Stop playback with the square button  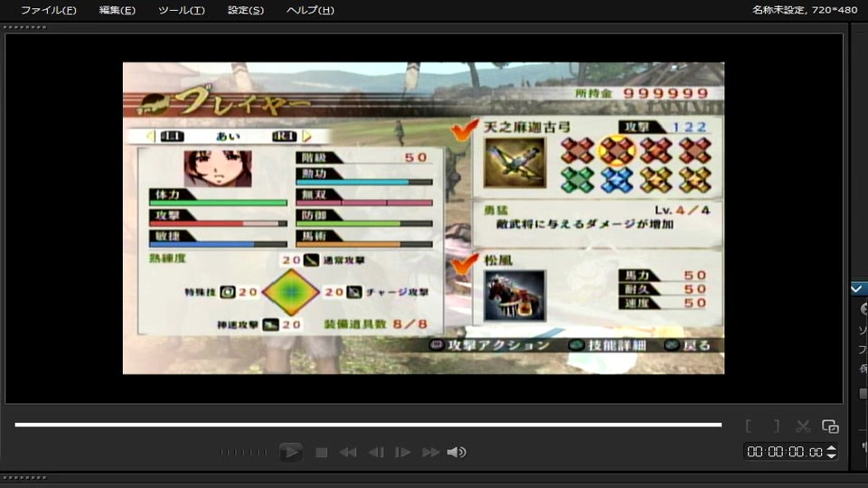click(321, 453)
